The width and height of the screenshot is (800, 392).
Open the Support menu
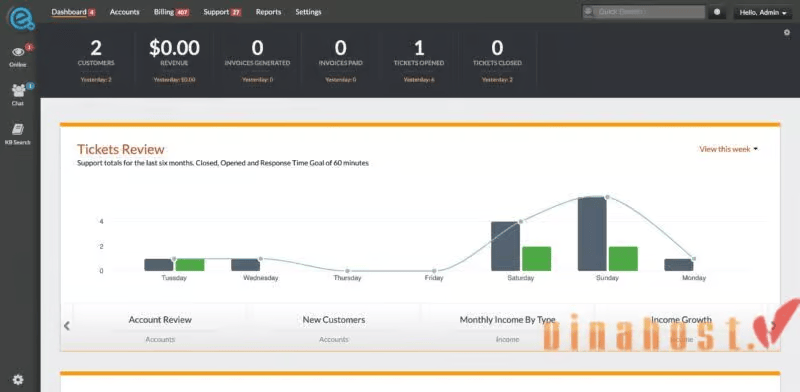tap(222, 12)
